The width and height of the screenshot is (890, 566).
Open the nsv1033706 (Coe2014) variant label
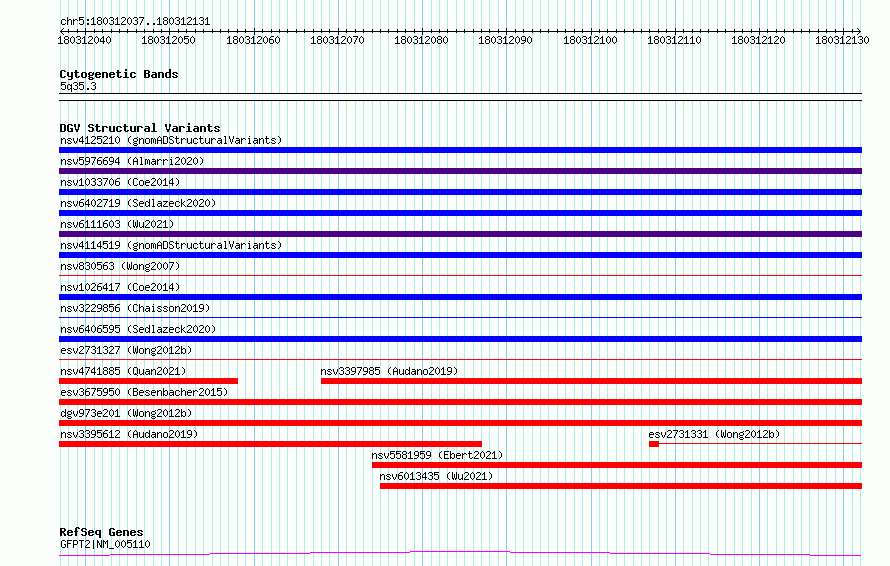[x=120, y=182]
